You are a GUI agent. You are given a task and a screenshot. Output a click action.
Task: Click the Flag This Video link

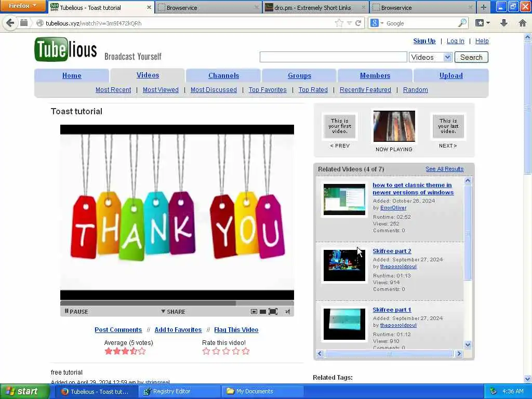(236, 329)
